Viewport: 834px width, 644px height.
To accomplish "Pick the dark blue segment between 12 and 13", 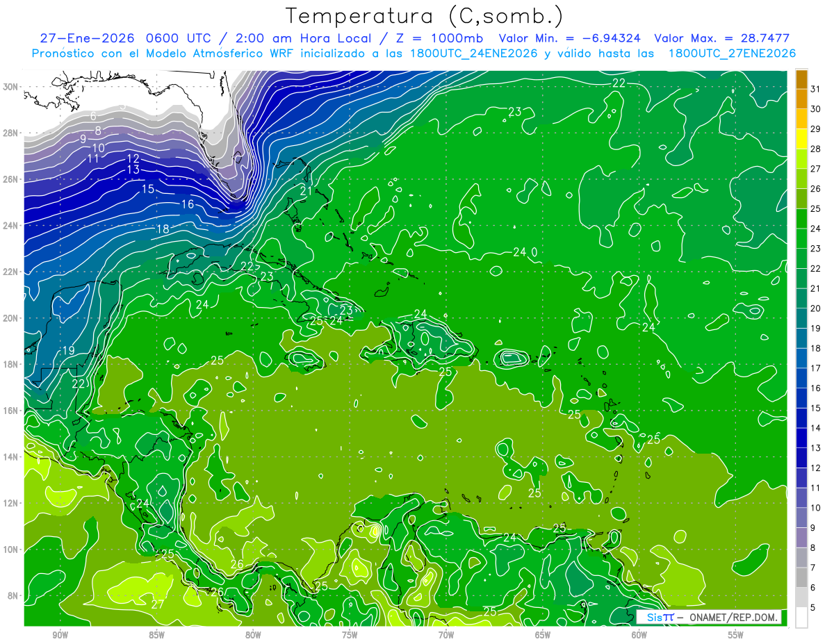I will pos(801,458).
